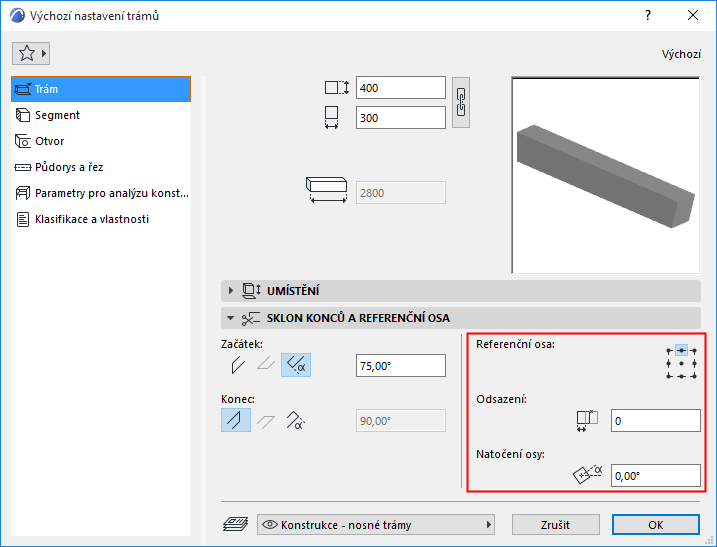
Task: Click the Výchozí label at top right
Action: click(x=681, y=54)
